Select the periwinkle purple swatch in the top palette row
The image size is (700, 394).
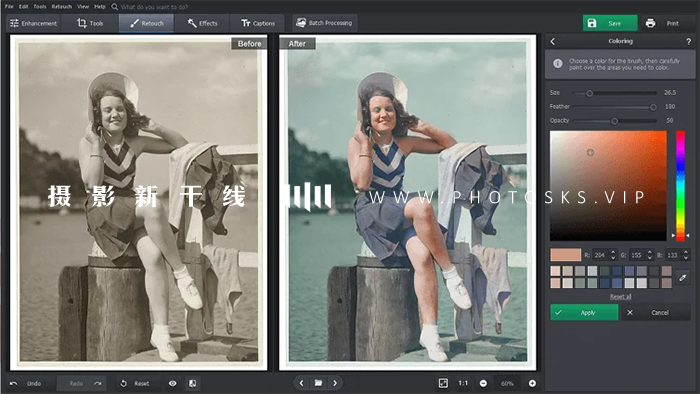point(629,271)
